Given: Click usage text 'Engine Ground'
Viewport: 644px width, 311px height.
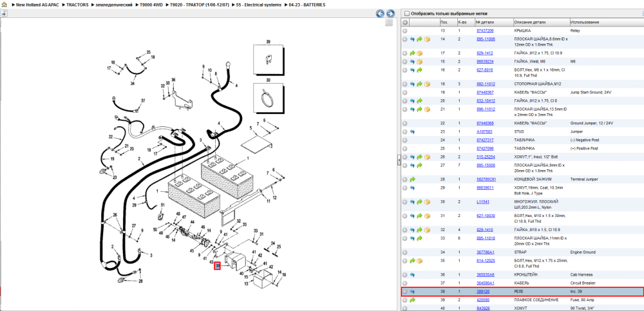Looking at the screenshot, I should [x=583, y=252].
